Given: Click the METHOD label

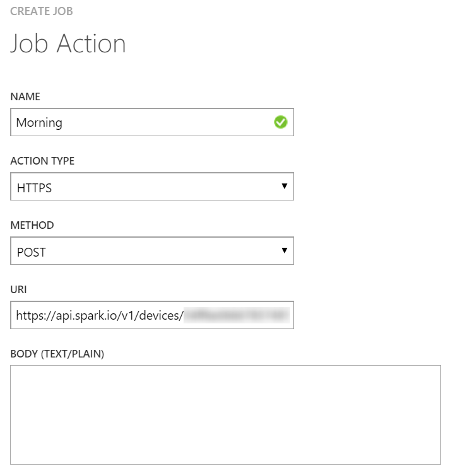Looking at the screenshot, I should pyautogui.click(x=32, y=225).
